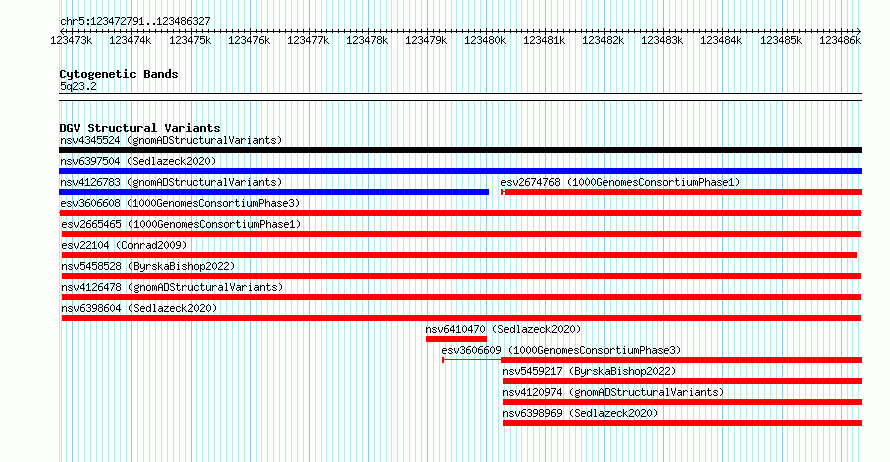Click the 123475k ruler tick label
This screenshot has height=462, width=890.
tap(190, 40)
